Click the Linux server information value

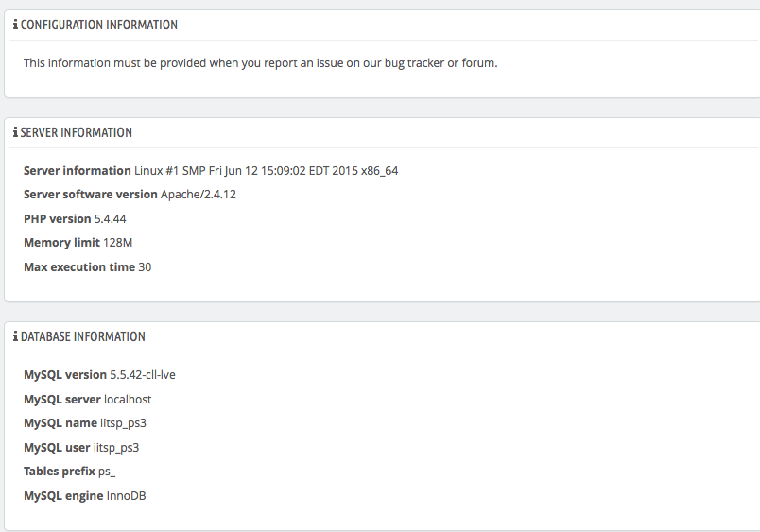click(x=267, y=171)
